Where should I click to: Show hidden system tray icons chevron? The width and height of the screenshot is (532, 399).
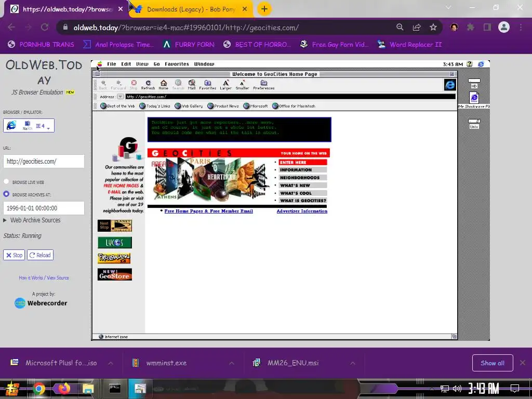[432, 389]
